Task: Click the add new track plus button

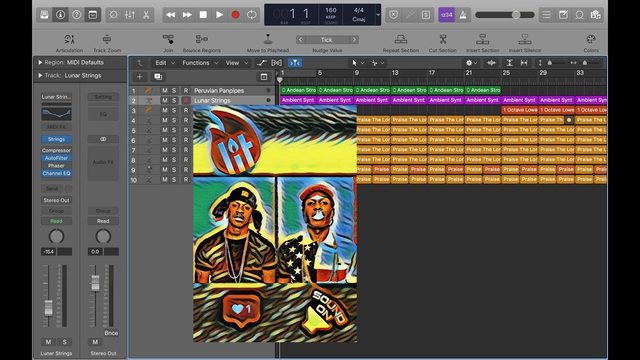Action: click(140, 77)
